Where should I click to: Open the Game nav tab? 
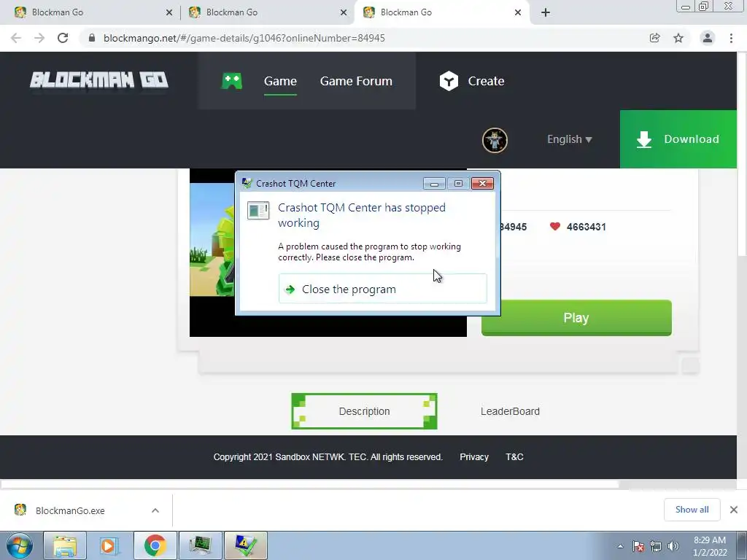tap(280, 81)
